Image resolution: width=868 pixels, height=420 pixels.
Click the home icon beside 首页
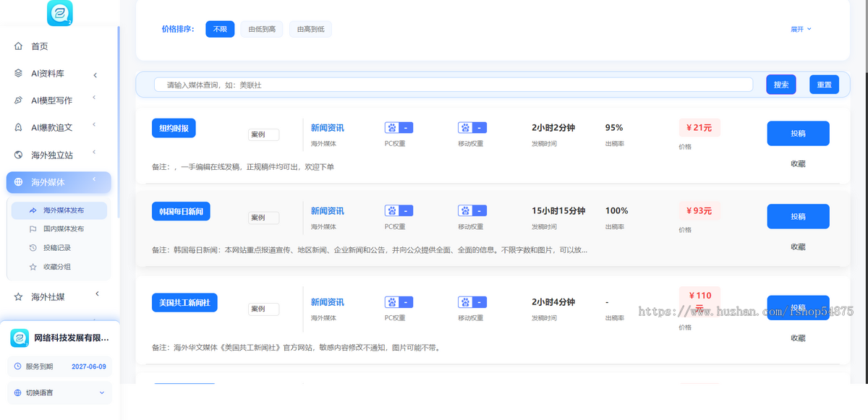tap(18, 46)
